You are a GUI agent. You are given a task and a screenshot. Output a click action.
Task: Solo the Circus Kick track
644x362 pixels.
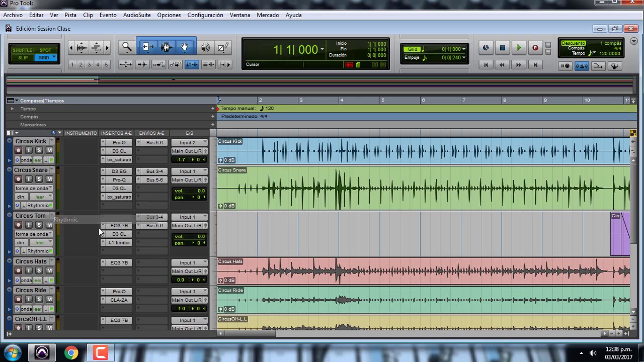39,150
